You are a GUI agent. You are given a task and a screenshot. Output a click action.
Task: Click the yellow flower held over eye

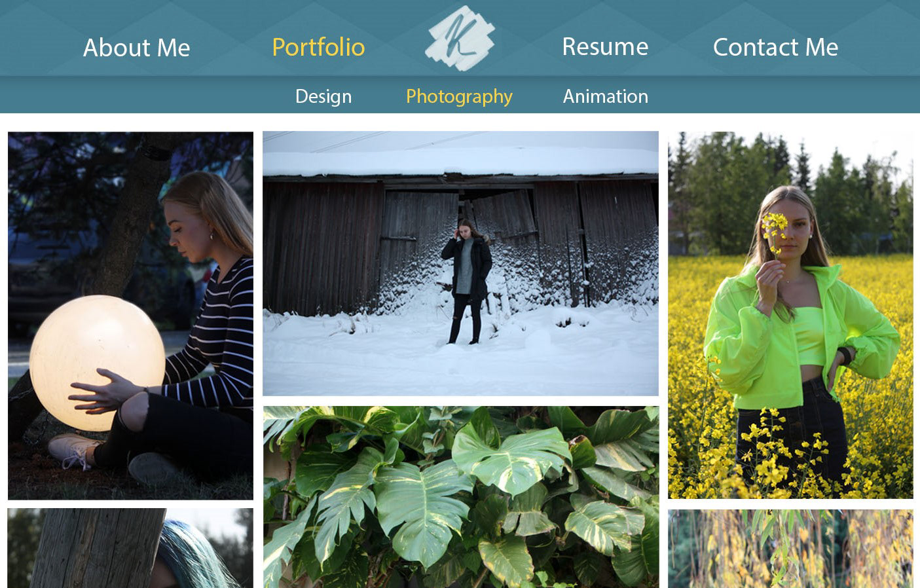(x=775, y=229)
